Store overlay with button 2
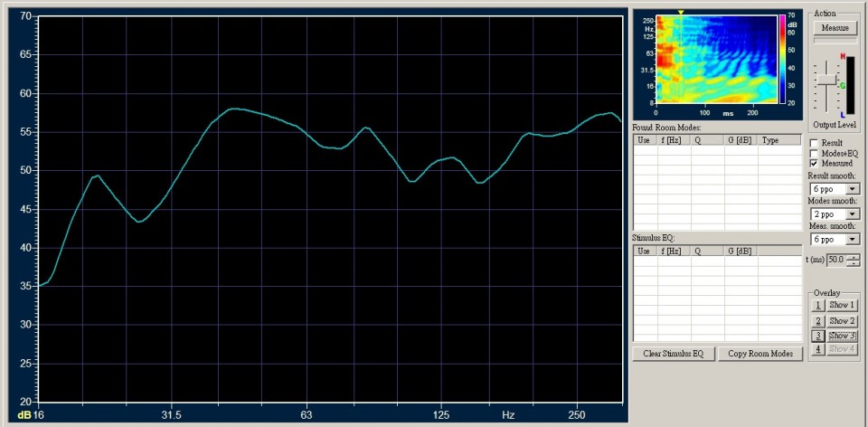868x427 pixels. click(x=817, y=320)
